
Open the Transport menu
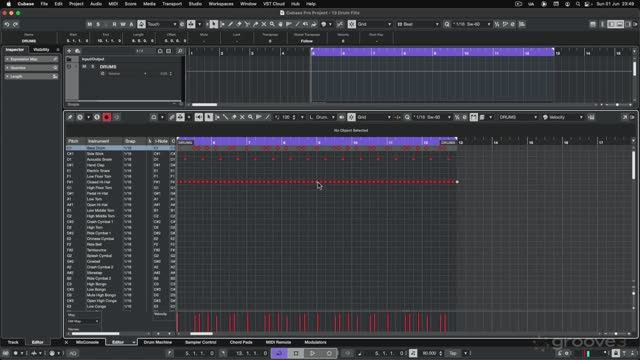click(172, 4)
